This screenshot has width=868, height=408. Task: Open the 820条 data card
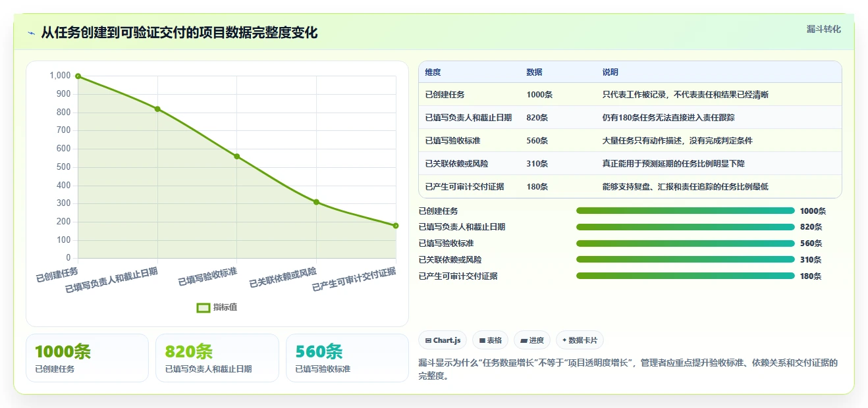(217, 358)
